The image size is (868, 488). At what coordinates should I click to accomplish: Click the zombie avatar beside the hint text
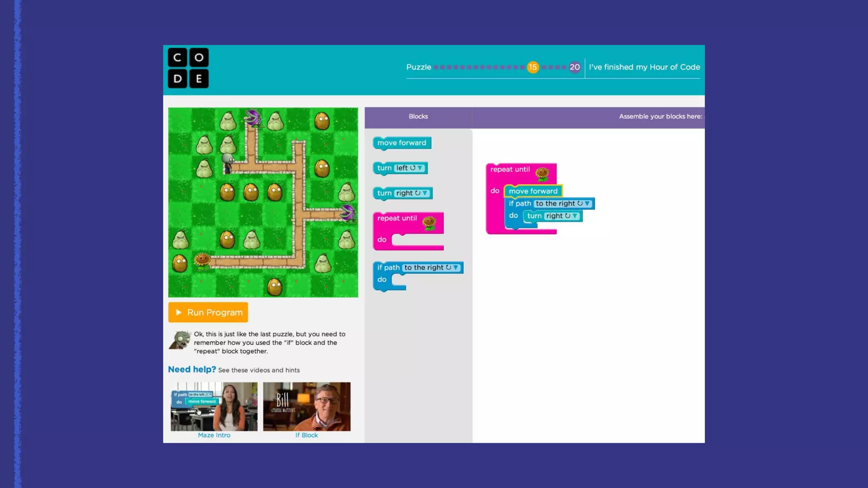pyautogui.click(x=180, y=340)
